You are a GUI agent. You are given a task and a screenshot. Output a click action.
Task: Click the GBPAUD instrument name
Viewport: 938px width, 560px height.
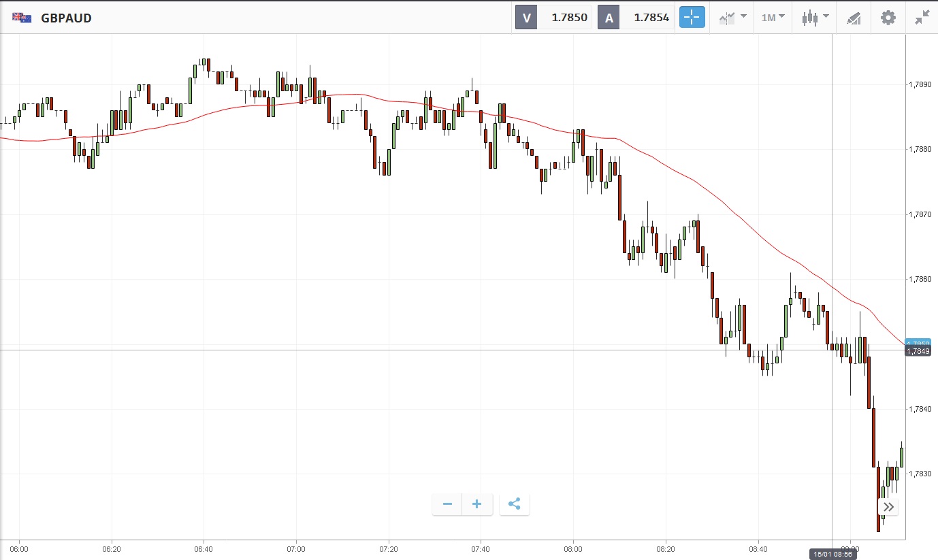click(66, 18)
